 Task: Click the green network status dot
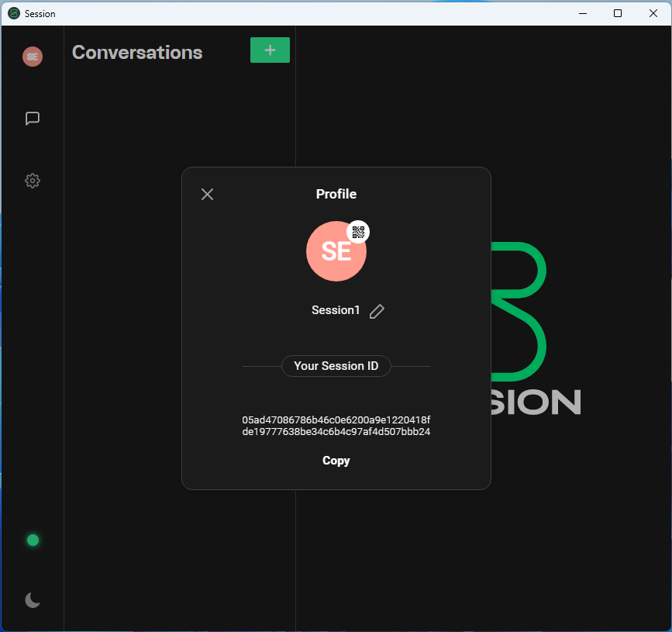pos(33,540)
